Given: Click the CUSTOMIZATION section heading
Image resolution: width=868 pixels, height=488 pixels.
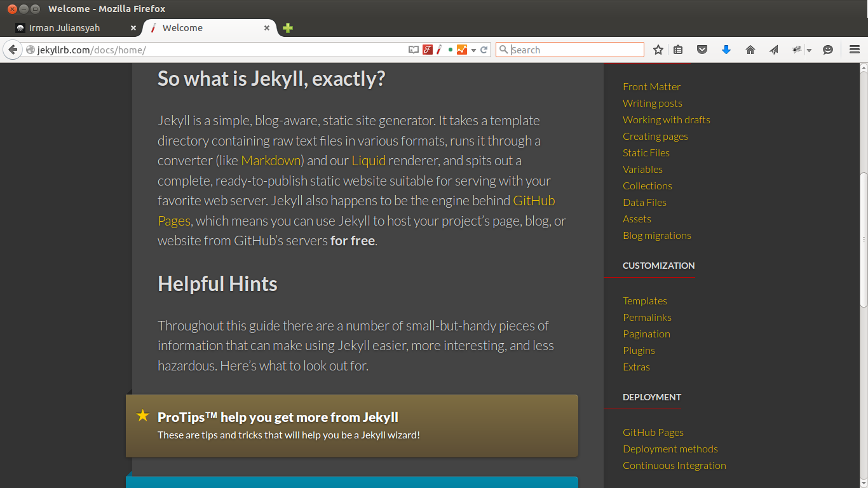Looking at the screenshot, I should (659, 266).
